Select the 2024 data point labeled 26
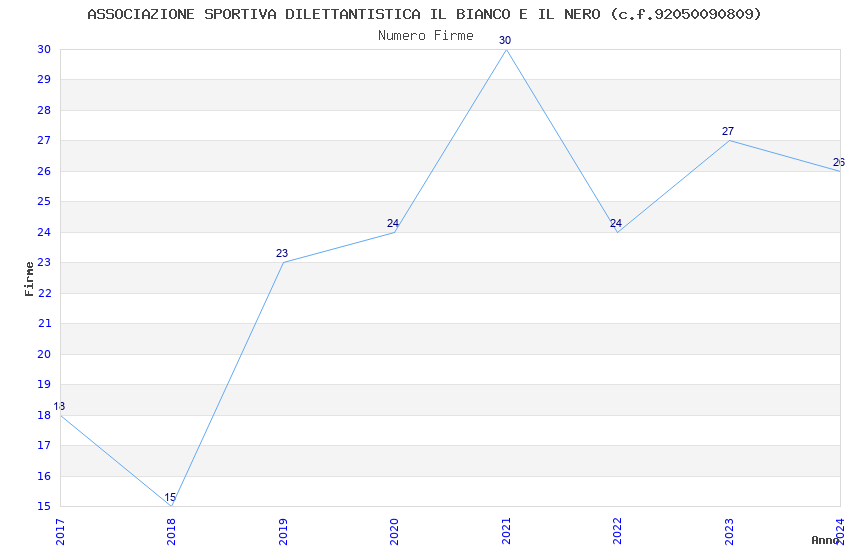 click(840, 171)
